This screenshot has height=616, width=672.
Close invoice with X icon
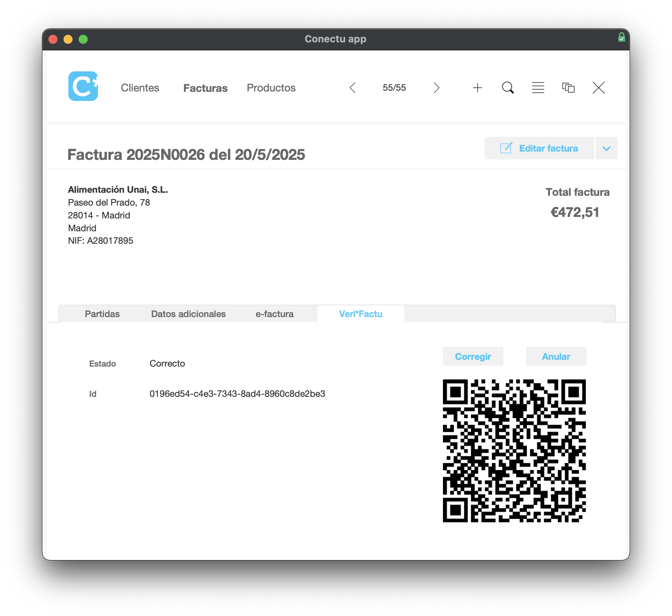tap(599, 88)
